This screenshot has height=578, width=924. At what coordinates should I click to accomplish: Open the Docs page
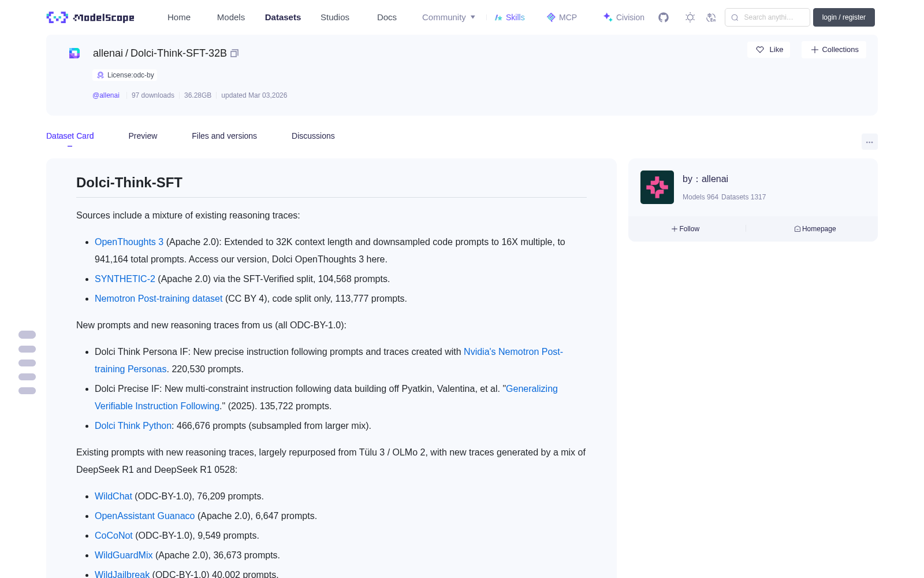point(387,17)
